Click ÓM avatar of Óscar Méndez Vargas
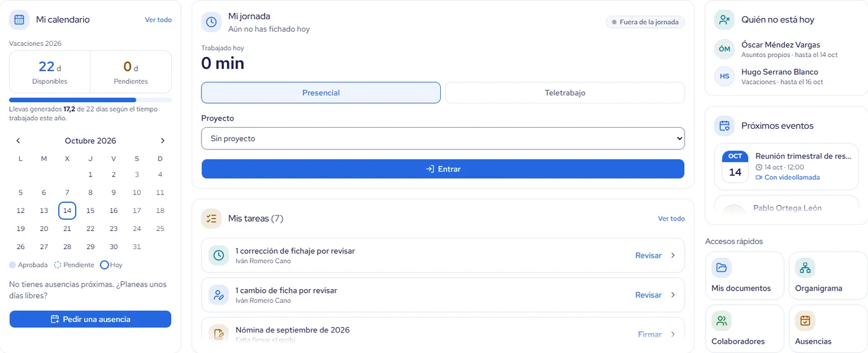Screen dimensions: 868x353 click(724, 49)
